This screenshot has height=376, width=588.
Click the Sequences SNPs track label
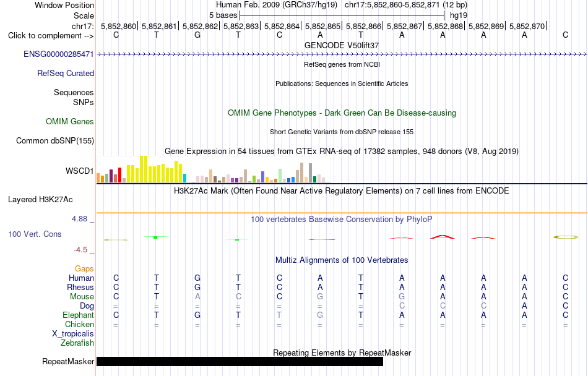pos(74,97)
